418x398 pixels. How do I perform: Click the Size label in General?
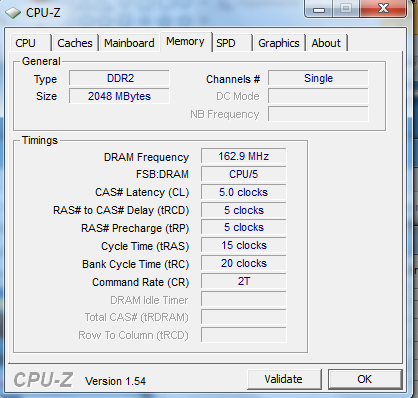(46, 96)
